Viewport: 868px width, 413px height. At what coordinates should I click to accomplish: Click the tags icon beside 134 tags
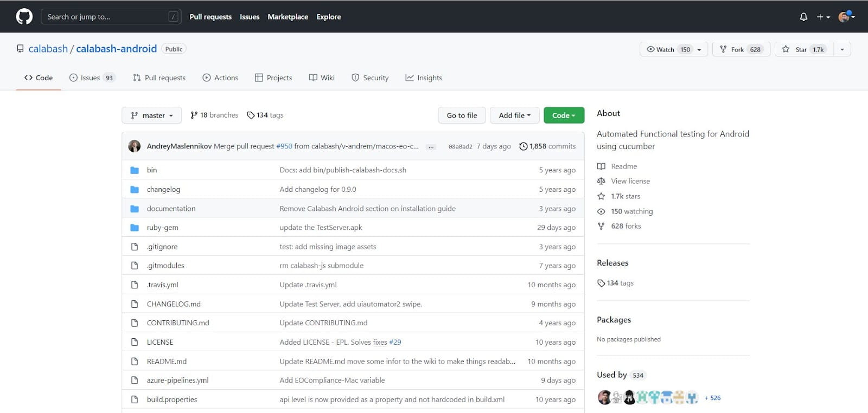251,115
